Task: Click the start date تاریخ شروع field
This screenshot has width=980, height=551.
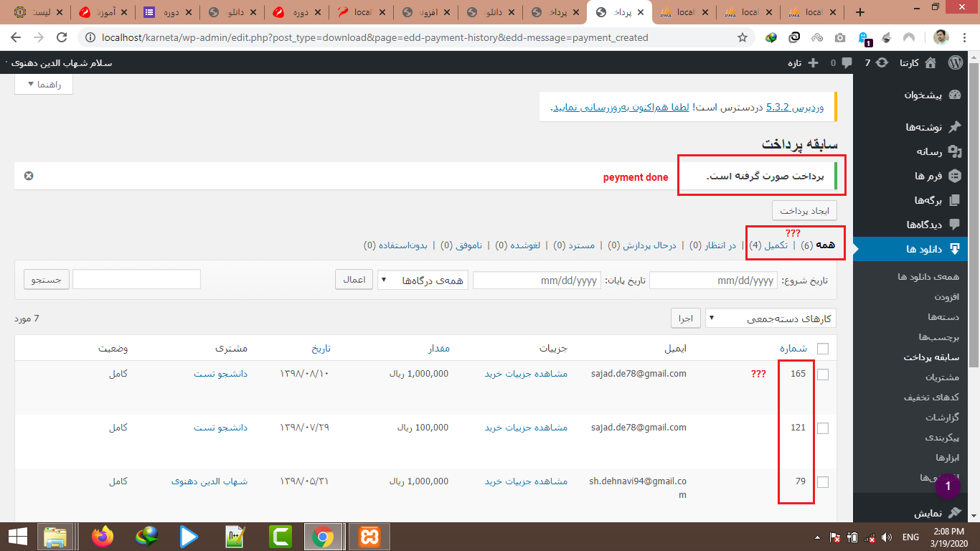Action: pos(713,281)
